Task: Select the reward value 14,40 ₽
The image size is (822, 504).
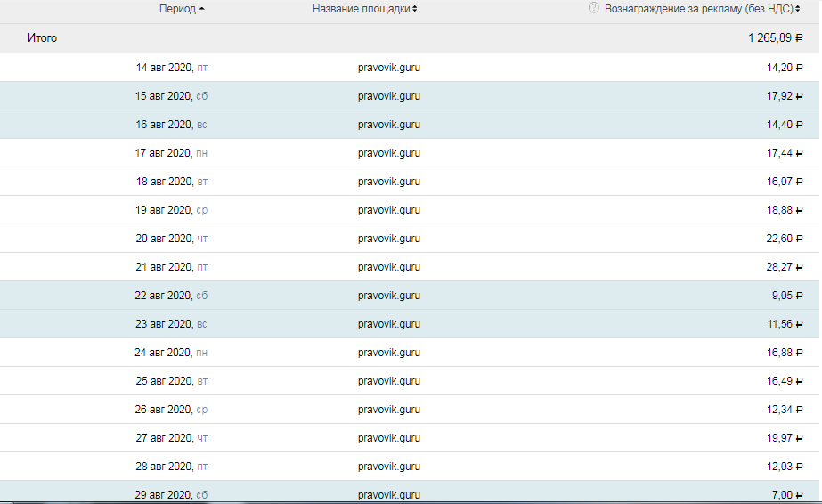Action: [785, 125]
